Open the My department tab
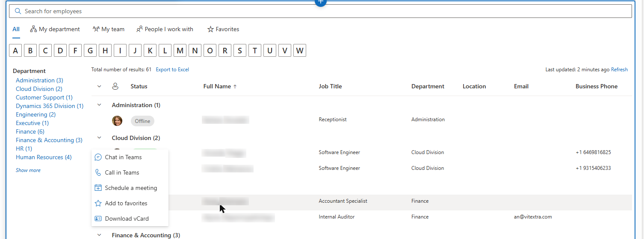Image resolution: width=644 pixels, height=239 pixels. pos(55,29)
